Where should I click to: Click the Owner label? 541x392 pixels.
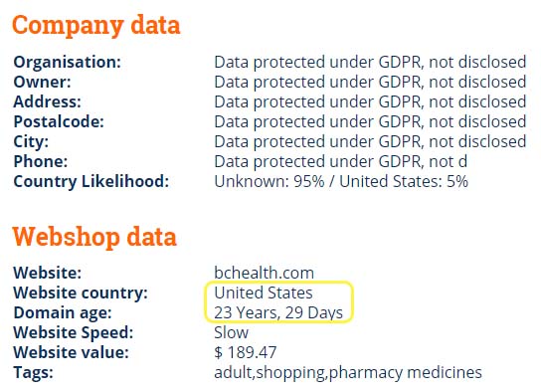click(42, 83)
